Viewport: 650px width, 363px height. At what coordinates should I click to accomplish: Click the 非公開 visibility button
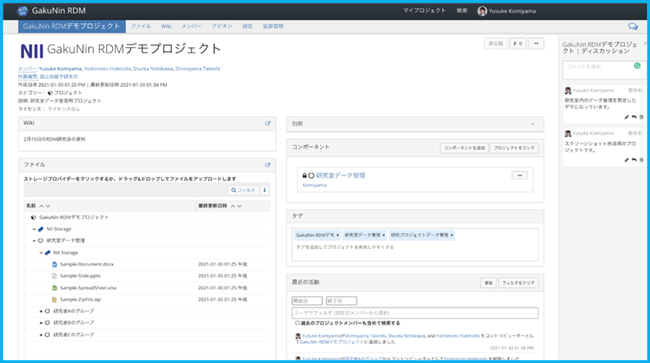tap(496, 44)
